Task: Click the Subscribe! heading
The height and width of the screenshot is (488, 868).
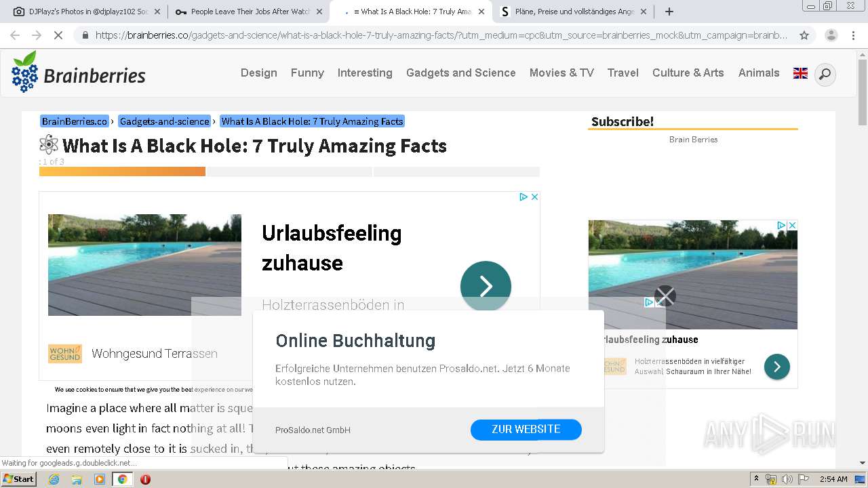Action: [623, 121]
